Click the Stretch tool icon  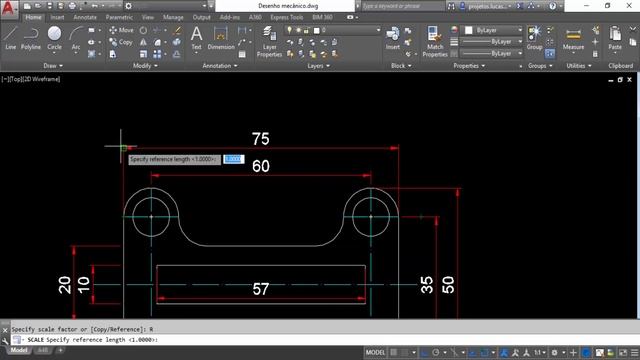click(x=113, y=54)
